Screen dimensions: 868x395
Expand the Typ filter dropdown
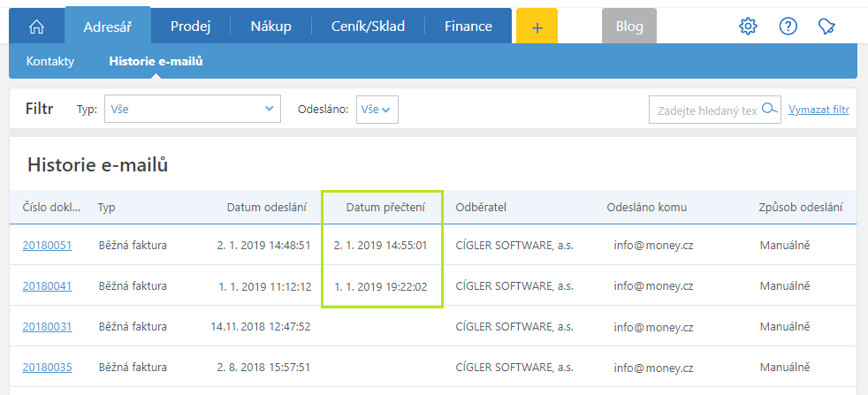193,109
